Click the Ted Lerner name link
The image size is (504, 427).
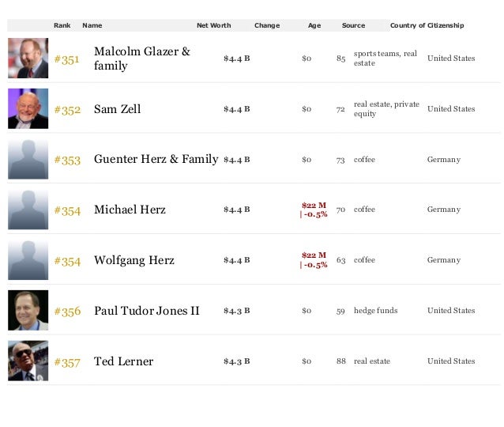[123, 361]
